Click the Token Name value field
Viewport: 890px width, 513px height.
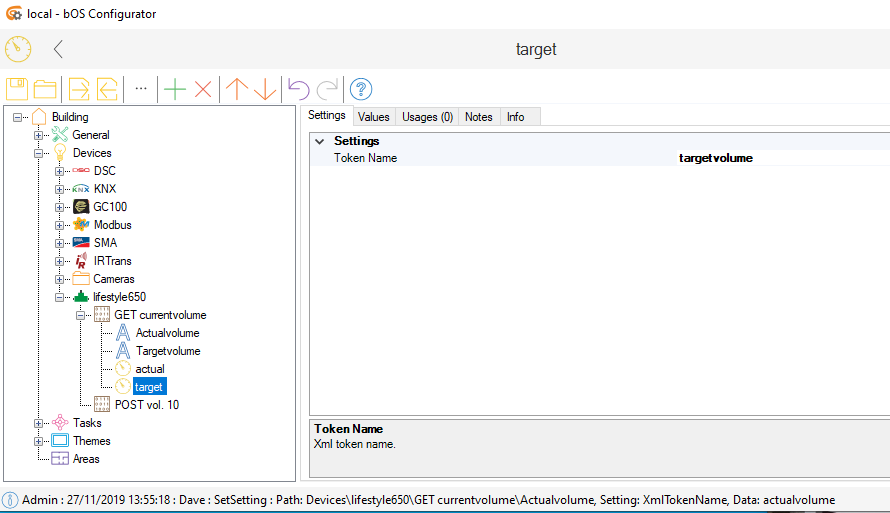coord(780,158)
